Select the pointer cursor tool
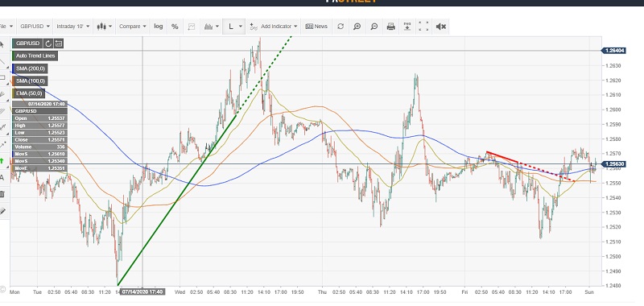Viewport: 644px width, 306px height. (x=2, y=45)
